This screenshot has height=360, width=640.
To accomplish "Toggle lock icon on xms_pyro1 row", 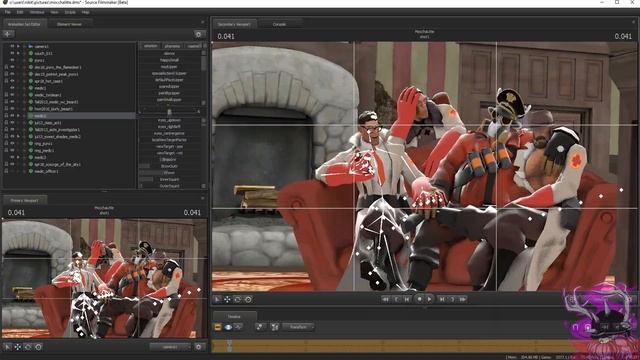I will click(x=6, y=143).
